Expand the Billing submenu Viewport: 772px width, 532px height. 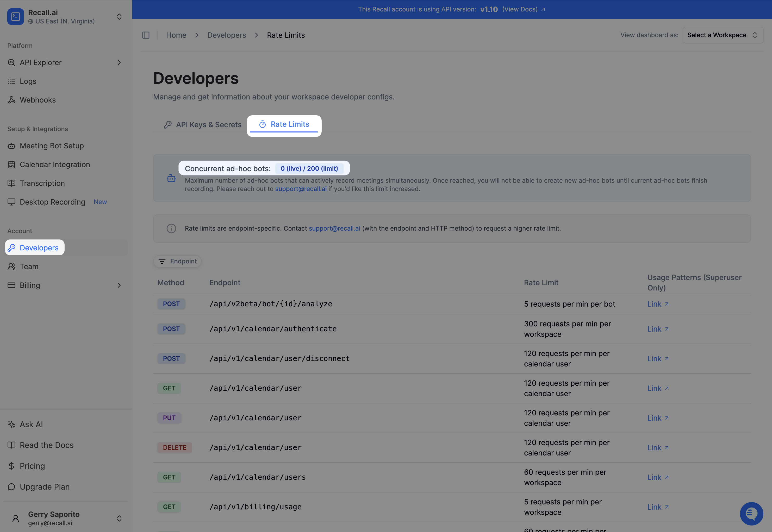[119, 285]
